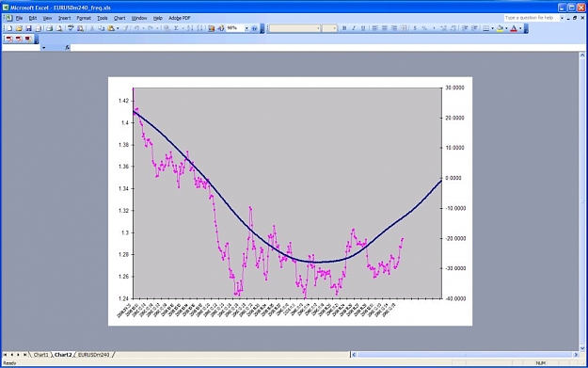Click the third Adobe PDF toolbar icon
This screenshot has width=588, height=368.
click(x=28, y=39)
